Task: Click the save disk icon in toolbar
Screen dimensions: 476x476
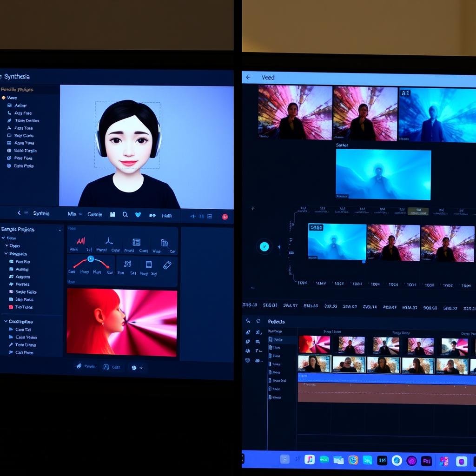Action: coord(112,214)
